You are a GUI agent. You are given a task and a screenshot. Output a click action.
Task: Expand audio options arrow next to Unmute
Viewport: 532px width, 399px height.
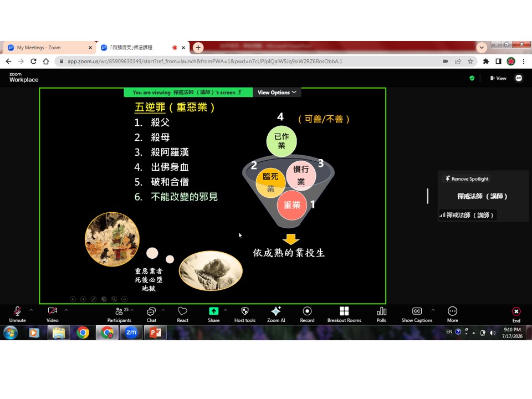point(31,310)
